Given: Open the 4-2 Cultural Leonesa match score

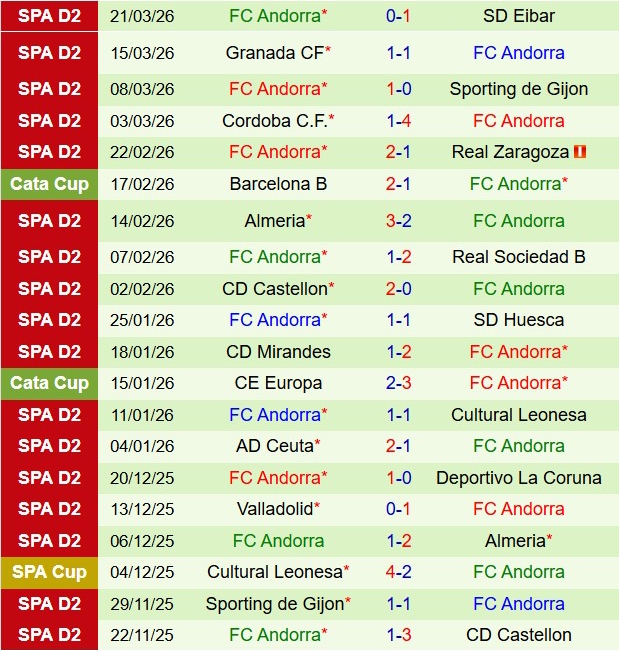Looking at the screenshot, I should 398,572.
